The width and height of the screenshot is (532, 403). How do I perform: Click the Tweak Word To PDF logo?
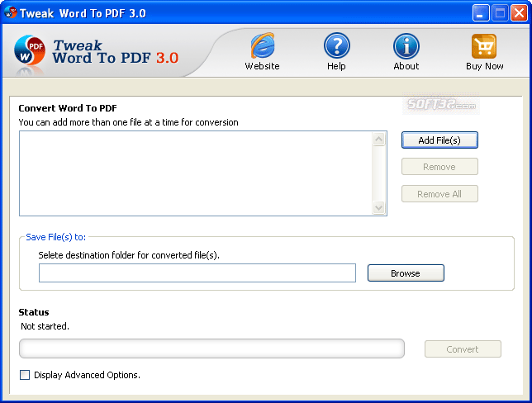pyautogui.click(x=30, y=50)
